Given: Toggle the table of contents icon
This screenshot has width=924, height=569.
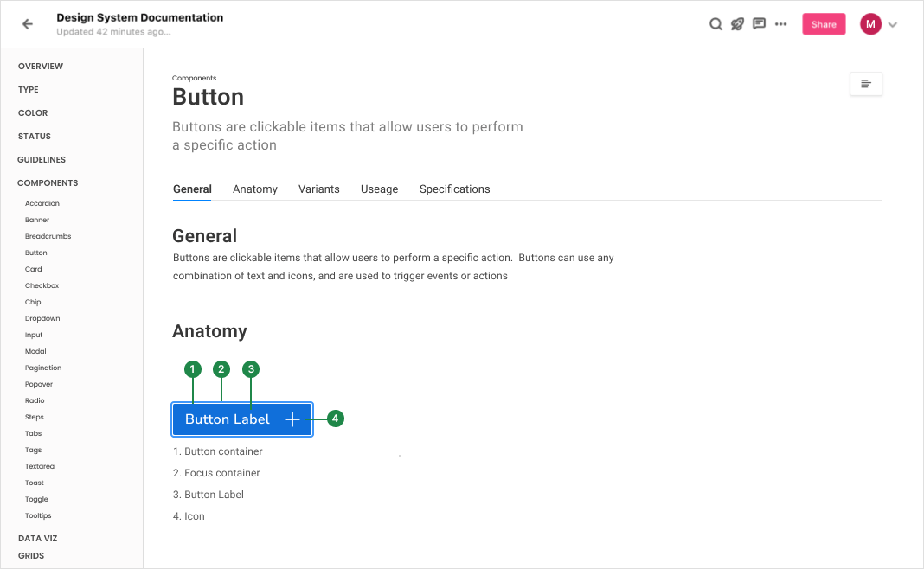Looking at the screenshot, I should tap(866, 84).
